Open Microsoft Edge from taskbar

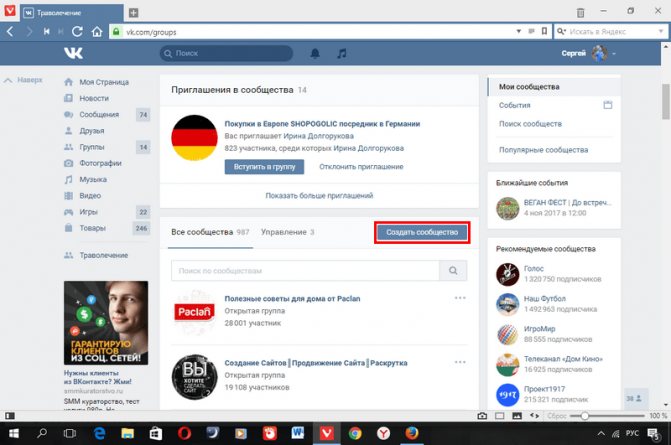[x=99, y=434]
